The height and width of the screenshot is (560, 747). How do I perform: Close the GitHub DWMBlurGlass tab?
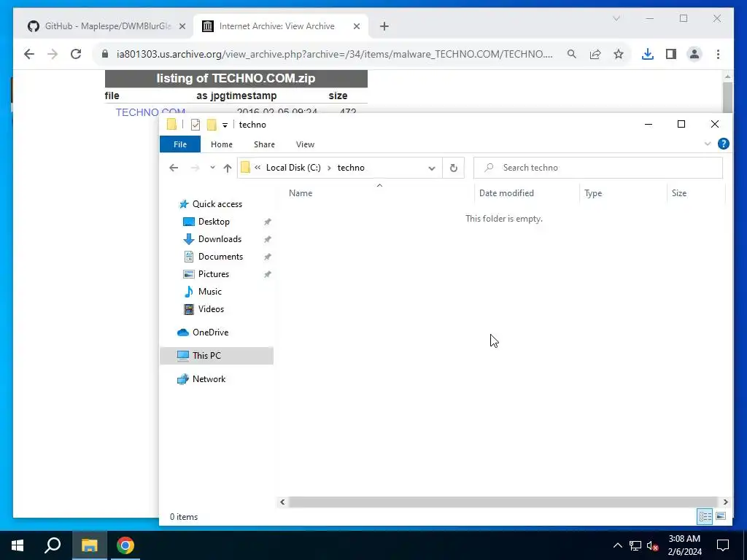pyautogui.click(x=182, y=27)
